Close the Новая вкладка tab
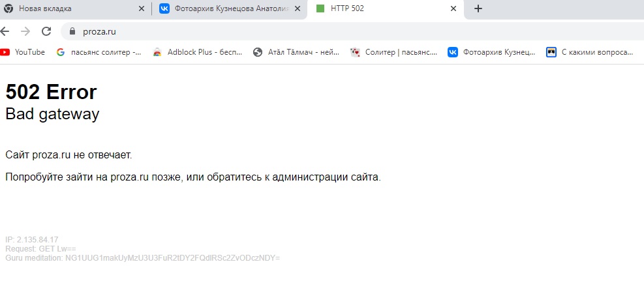 coord(142,8)
